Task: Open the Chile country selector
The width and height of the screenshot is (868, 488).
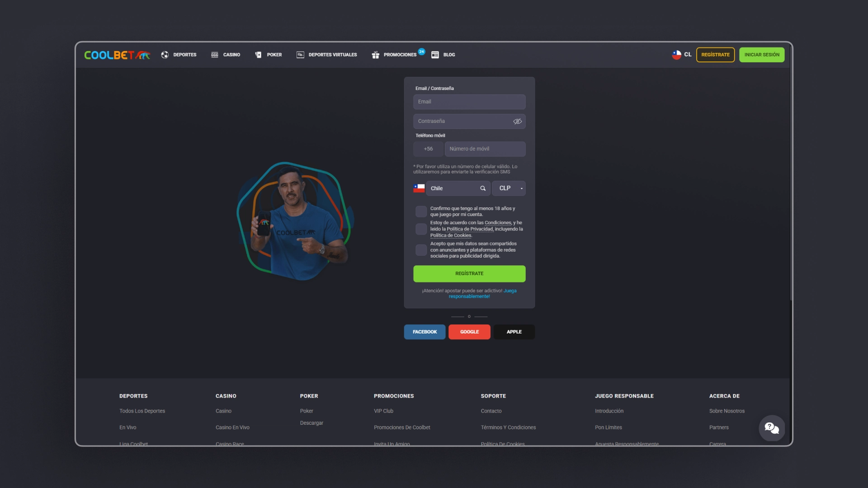Action: point(458,188)
